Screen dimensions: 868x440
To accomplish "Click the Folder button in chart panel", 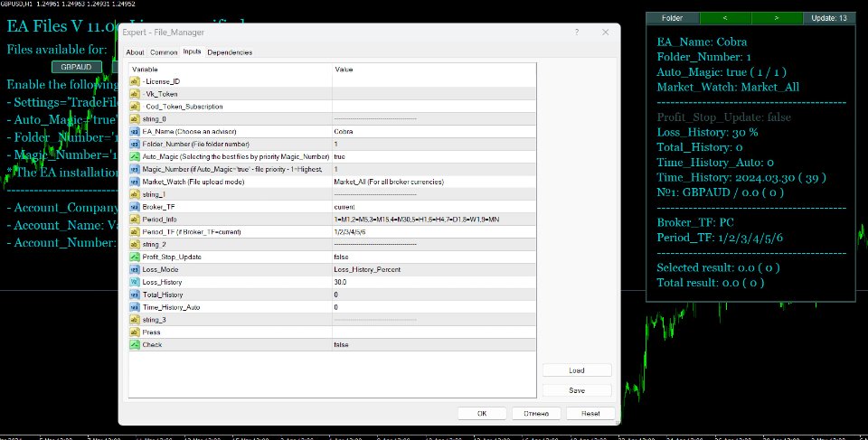I will point(672,18).
